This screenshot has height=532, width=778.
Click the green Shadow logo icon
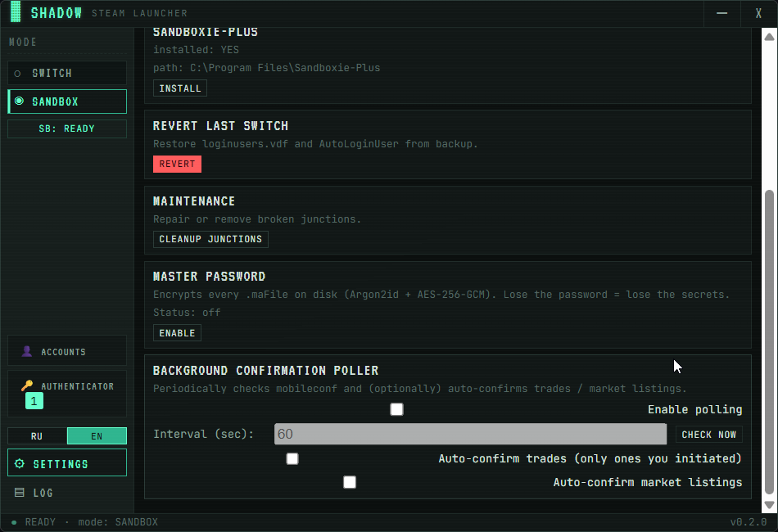16,11
